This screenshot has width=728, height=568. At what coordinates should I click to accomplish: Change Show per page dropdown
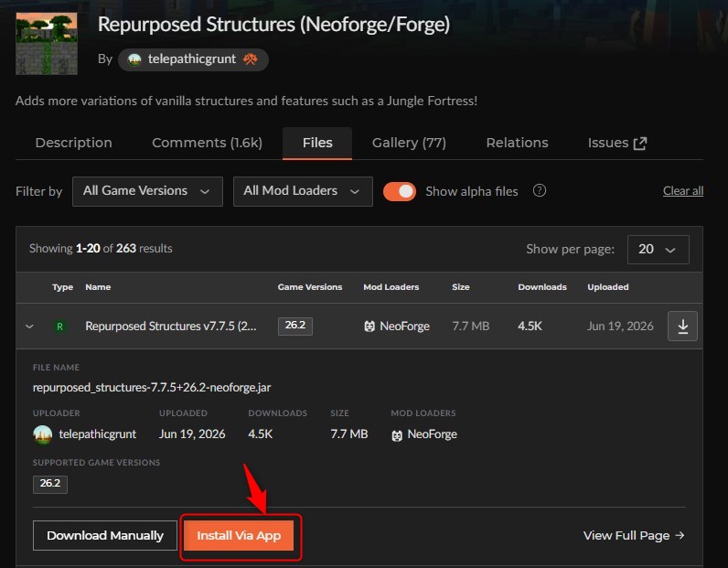point(658,250)
